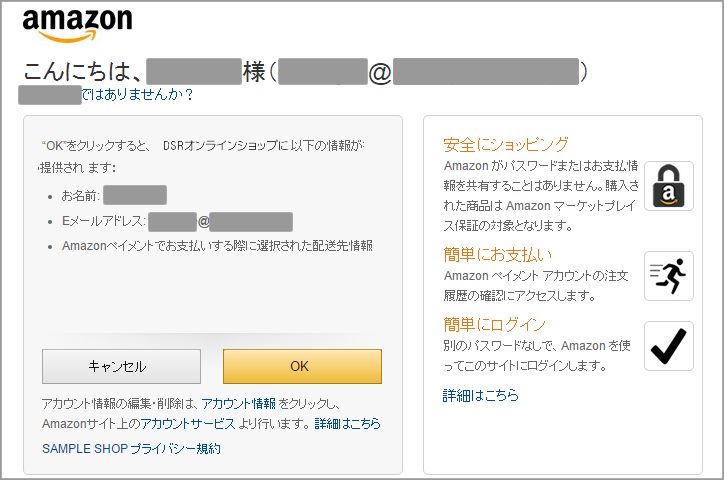Click the 簡単にお支払い heading

[x=498, y=254]
